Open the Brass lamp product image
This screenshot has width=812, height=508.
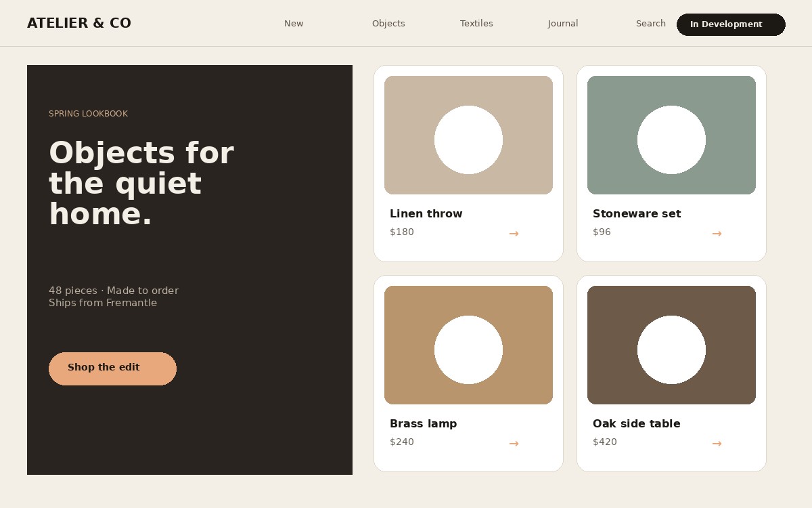pos(468,345)
